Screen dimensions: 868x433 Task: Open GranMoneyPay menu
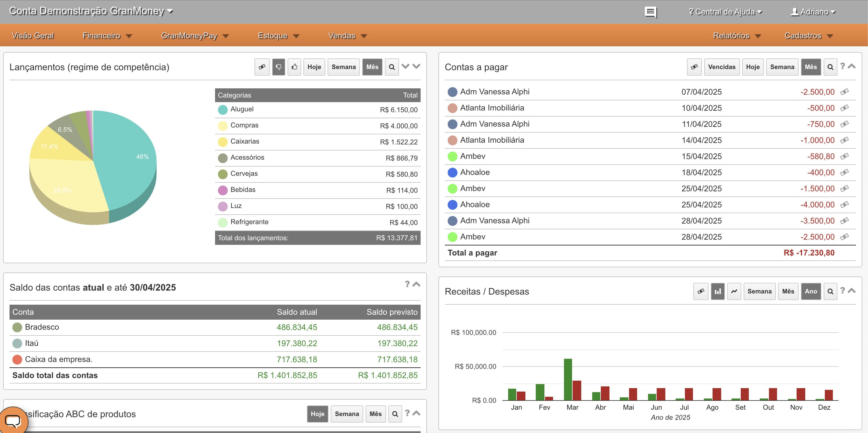pyautogui.click(x=195, y=36)
